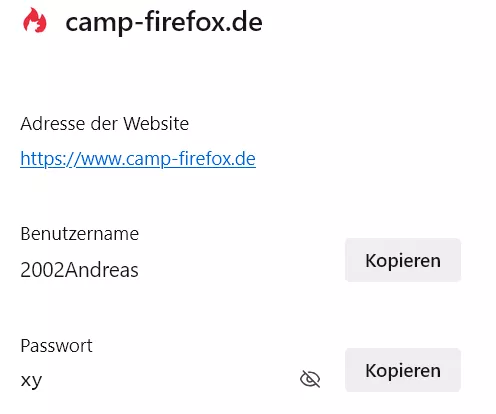Hide the password using the crossed-eye icon

310,379
